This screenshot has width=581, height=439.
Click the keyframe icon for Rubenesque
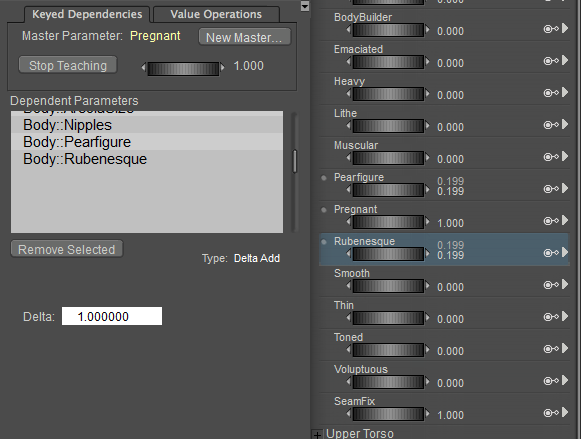click(551, 253)
